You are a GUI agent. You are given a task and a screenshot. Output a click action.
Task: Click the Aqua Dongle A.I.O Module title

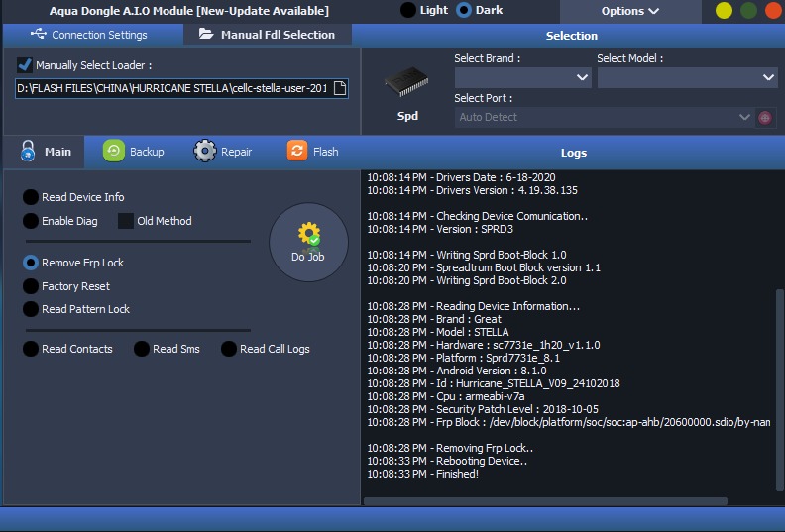(188, 11)
